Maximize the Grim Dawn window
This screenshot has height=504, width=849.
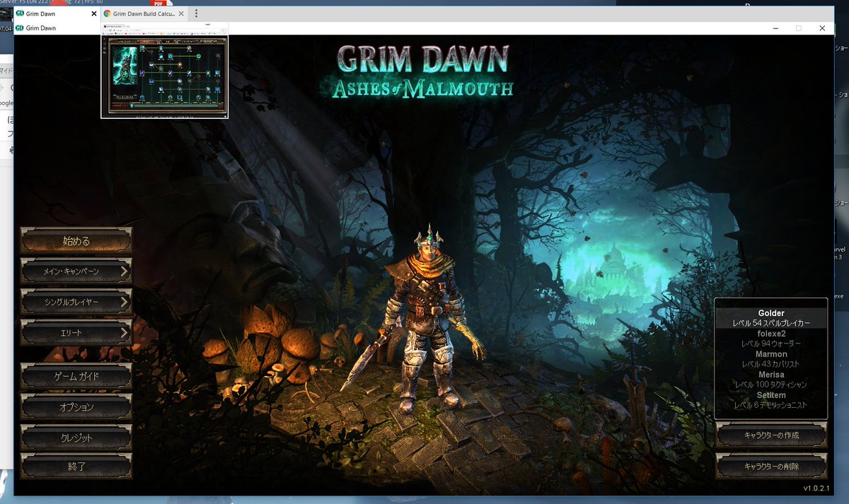point(799,28)
